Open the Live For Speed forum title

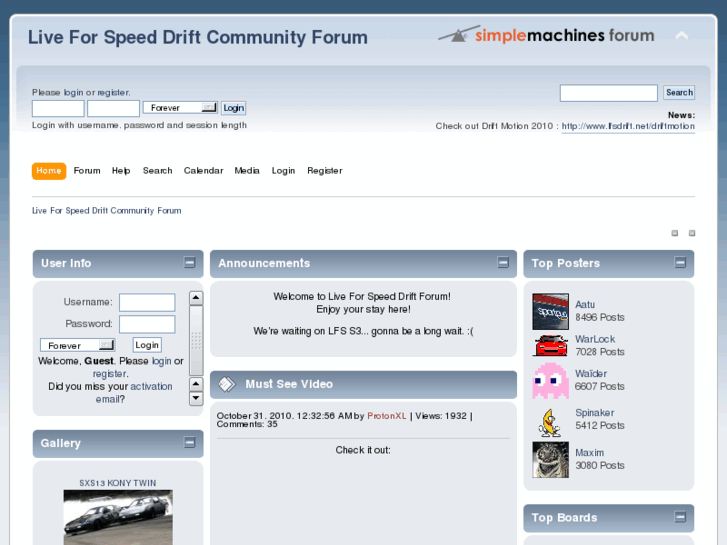(x=198, y=37)
